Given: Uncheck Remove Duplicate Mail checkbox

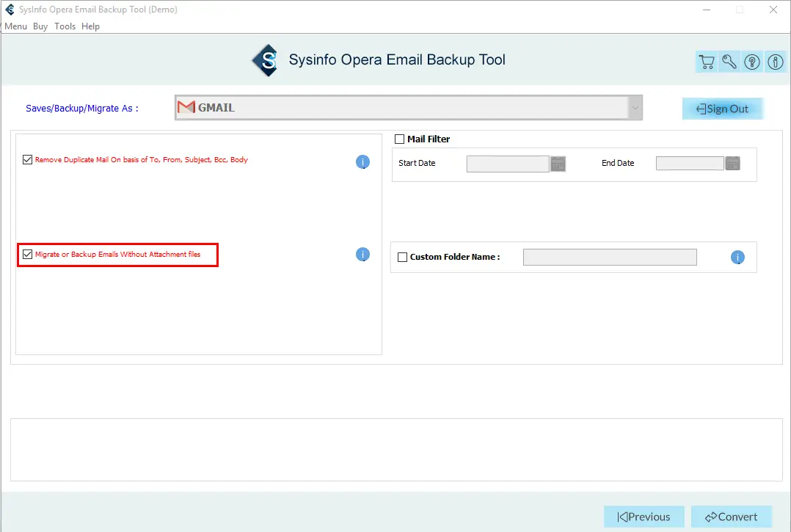Looking at the screenshot, I should (28, 160).
